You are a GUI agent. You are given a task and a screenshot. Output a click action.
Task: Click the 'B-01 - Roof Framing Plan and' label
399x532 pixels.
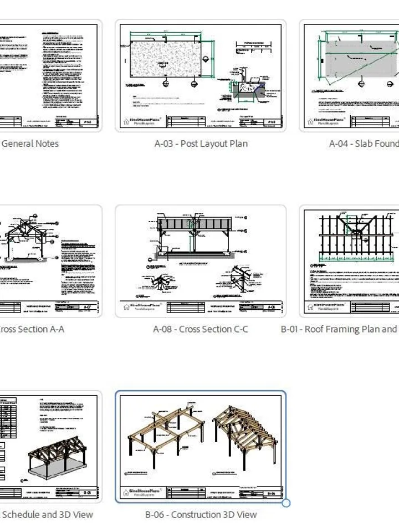[x=339, y=329]
